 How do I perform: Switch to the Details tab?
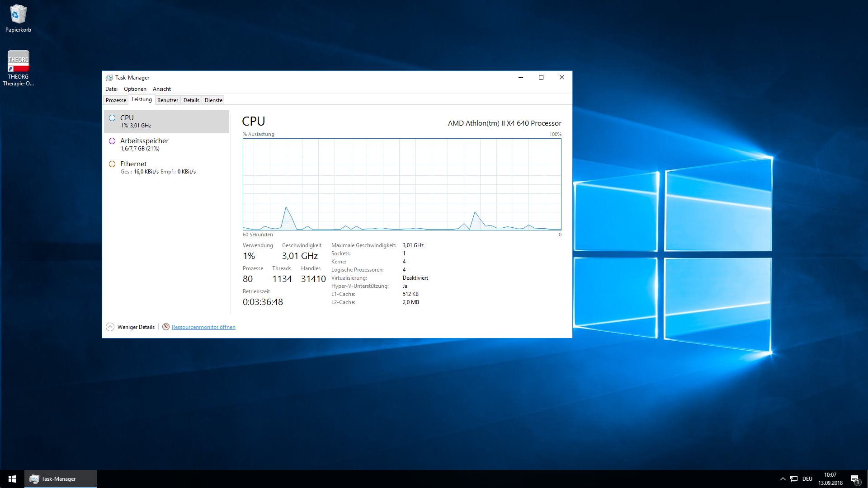pos(191,100)
